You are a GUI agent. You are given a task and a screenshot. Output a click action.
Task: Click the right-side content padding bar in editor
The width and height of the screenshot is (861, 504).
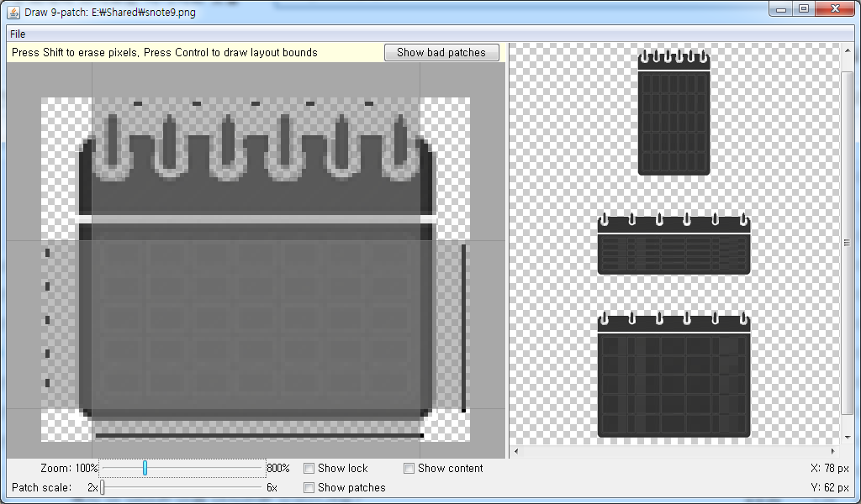pyautogui.click(x=463, y=328)
